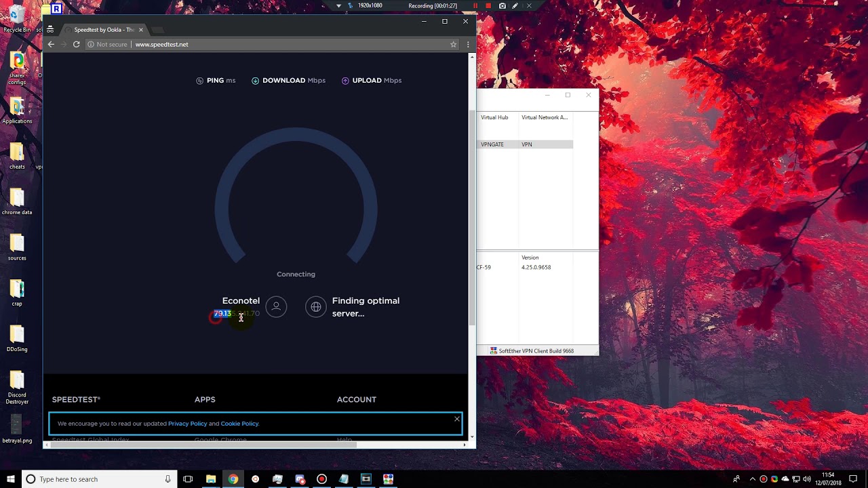868x488 pixels.
Task: Open the Chrome three-dot menu
Action: pyautogui.click(x=468, y=44)
